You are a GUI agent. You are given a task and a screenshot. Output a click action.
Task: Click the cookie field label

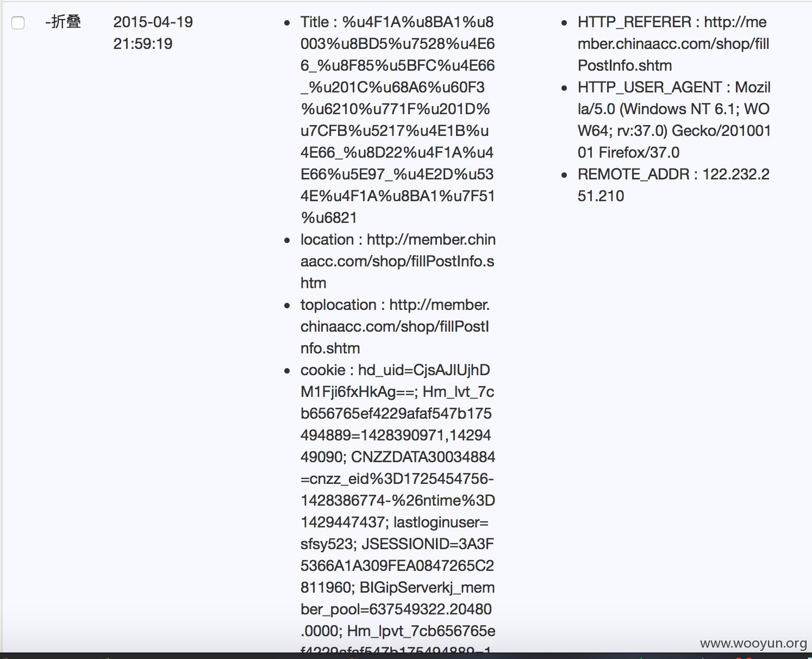[323, 370]
